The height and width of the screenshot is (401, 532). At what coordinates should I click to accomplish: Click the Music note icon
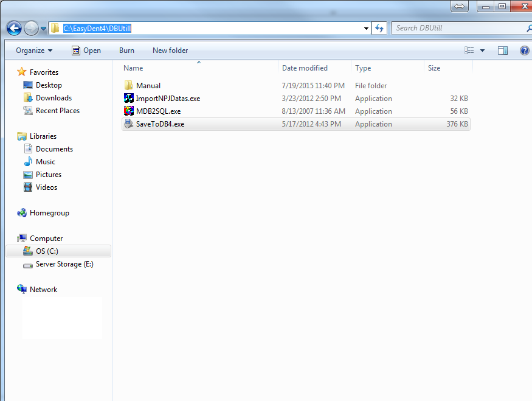[28, 161]
